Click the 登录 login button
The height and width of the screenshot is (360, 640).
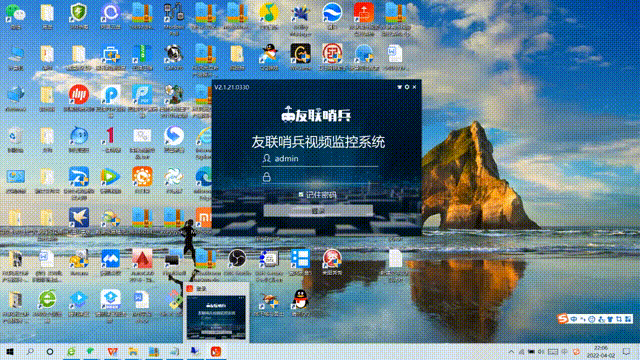coord(318,211)
